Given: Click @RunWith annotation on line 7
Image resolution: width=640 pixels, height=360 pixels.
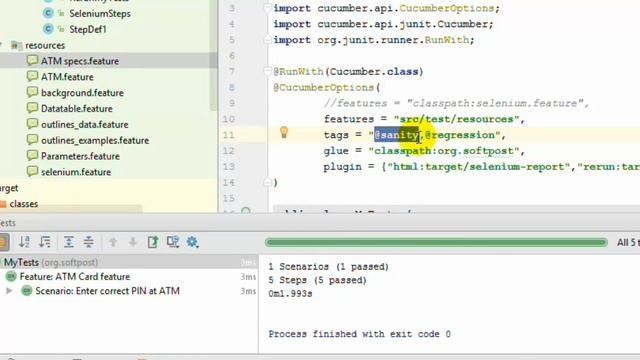Looking at the screenshot, I should pyautogui.click(x=298, y=71).
